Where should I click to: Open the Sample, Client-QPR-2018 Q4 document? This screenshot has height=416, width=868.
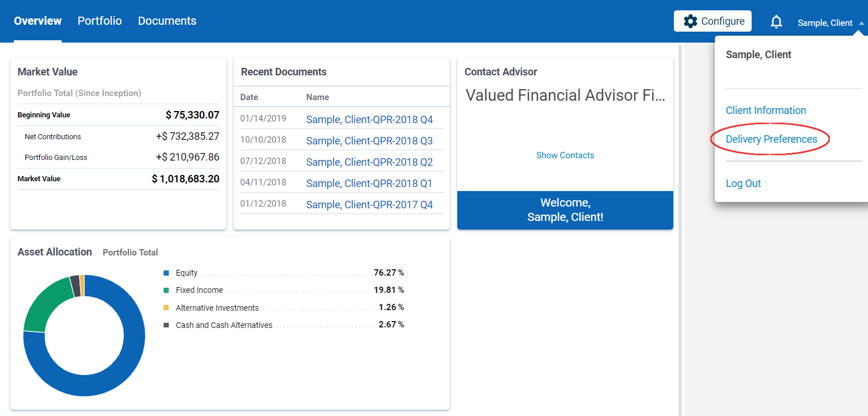tap(369, 119)
